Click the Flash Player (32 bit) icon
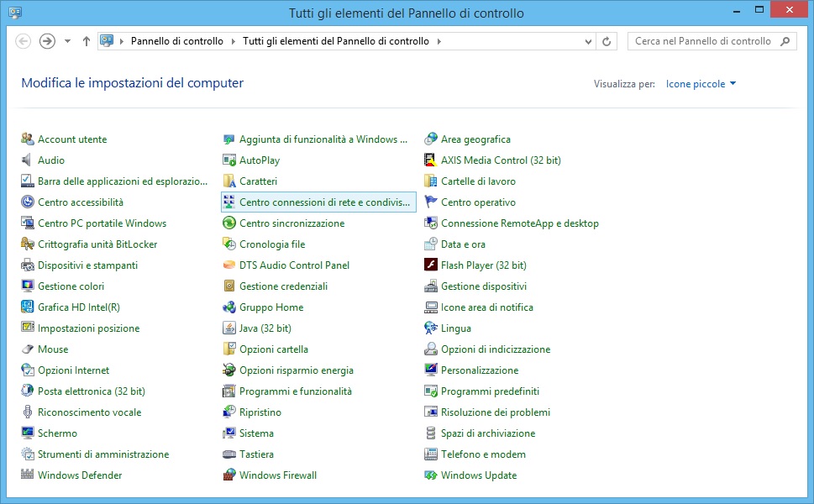Screen dimensions: 814x504 pos(431,265)
